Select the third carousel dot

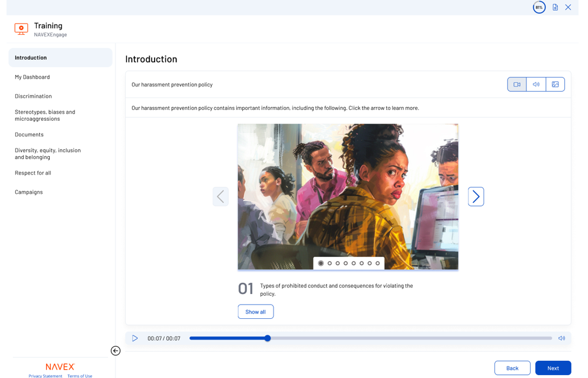[338, 263]
